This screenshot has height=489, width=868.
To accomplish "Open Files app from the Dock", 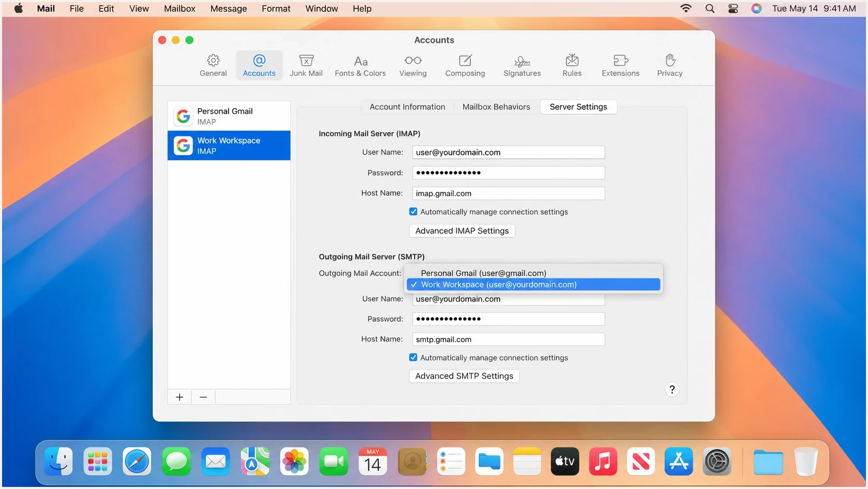I will click(489, 461).
